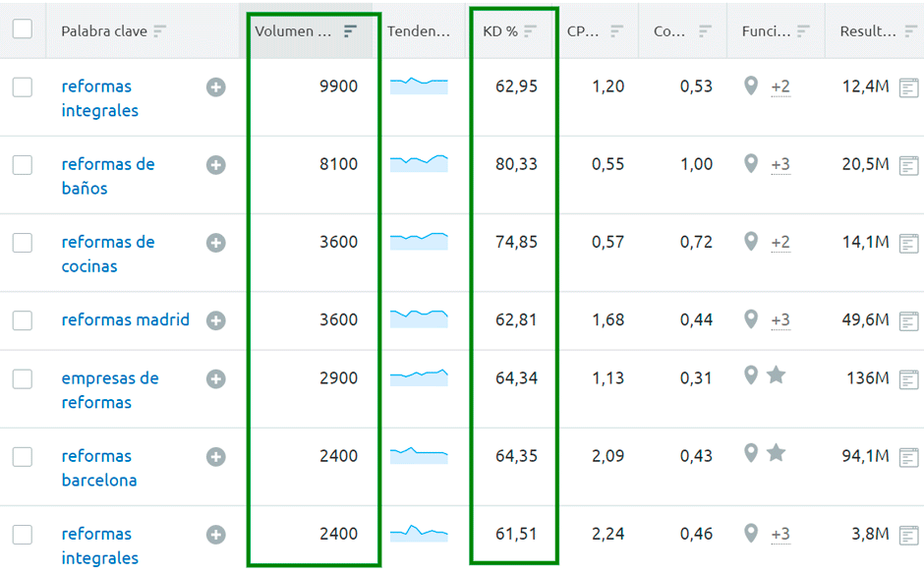Select all rows with header checkbox
Screen dimensions: 924x574
click(23, 29)
